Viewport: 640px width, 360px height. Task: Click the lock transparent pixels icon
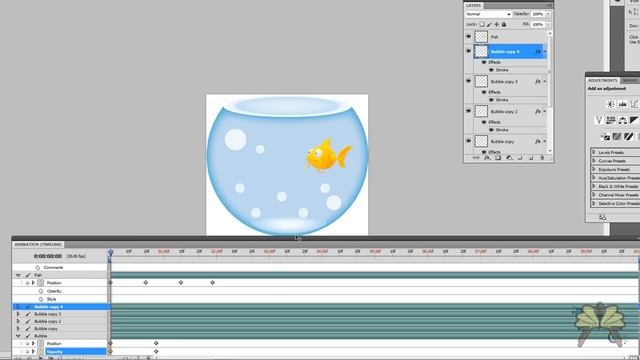tap(482, 24)
